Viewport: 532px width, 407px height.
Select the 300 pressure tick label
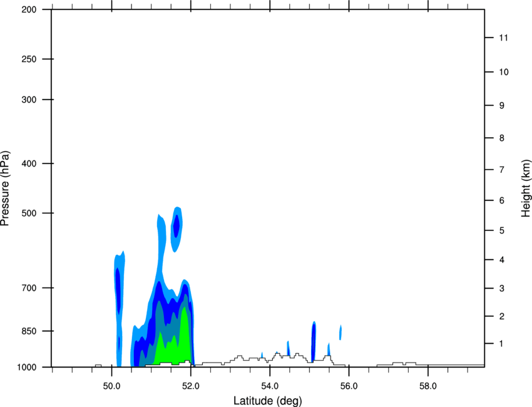(29, 100)
